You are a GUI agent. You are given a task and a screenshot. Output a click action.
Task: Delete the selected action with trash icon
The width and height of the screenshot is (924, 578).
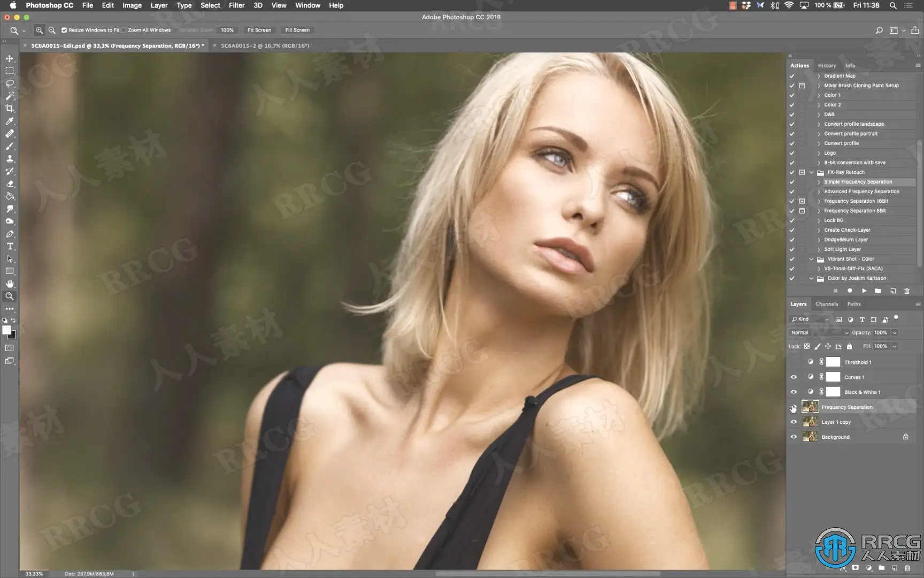[907, 291]
